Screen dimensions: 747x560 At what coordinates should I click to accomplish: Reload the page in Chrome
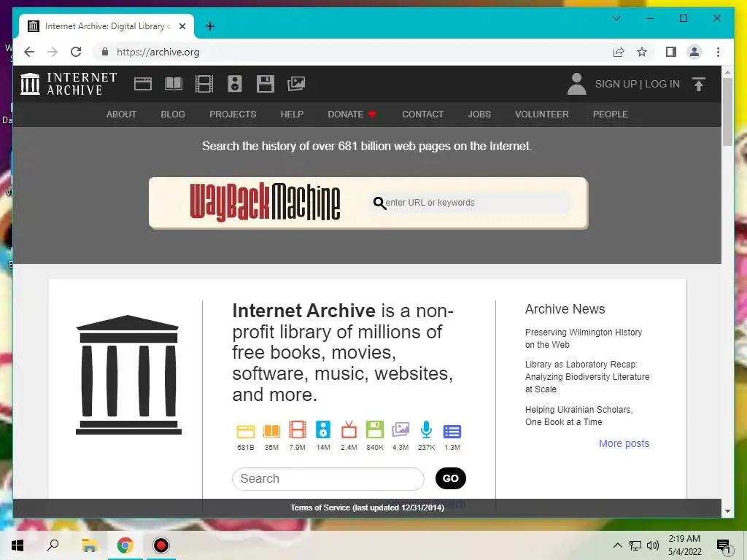pyautogui.click(x=76, y=52)
